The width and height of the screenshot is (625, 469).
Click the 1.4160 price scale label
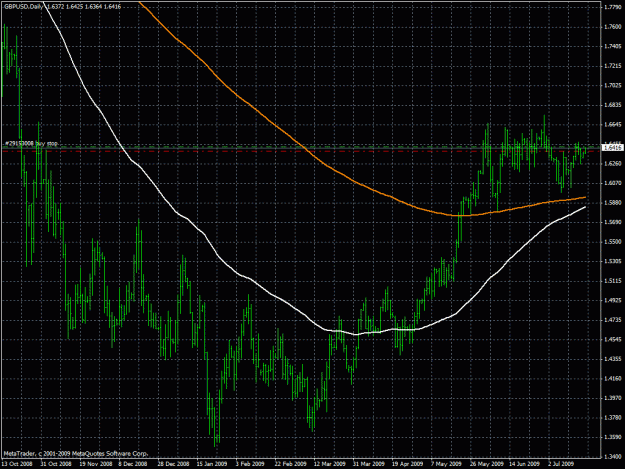(x=613, y=379)
